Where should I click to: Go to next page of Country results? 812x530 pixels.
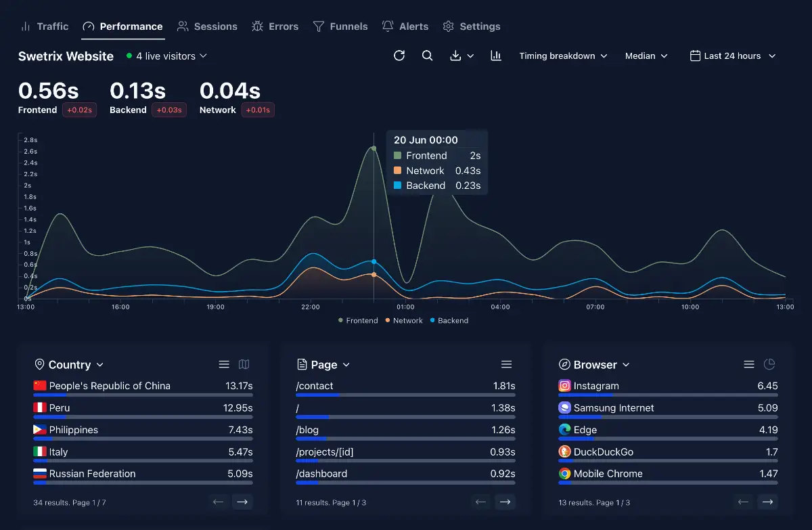[242, 502]
